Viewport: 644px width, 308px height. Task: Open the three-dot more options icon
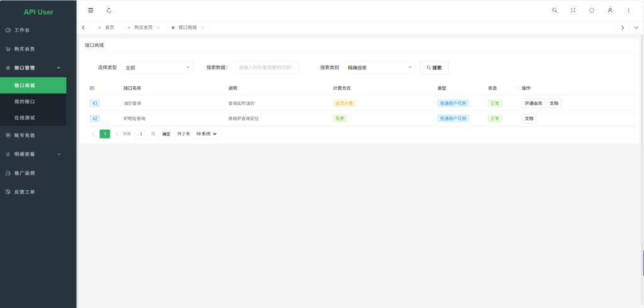coord(628,10)
